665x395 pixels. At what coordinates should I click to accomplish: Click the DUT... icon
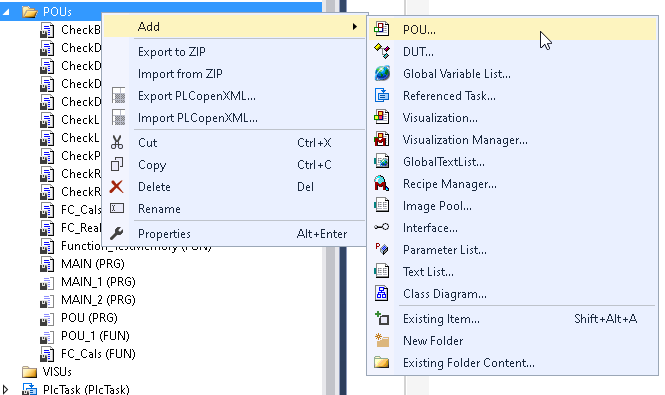pos(382,51)
